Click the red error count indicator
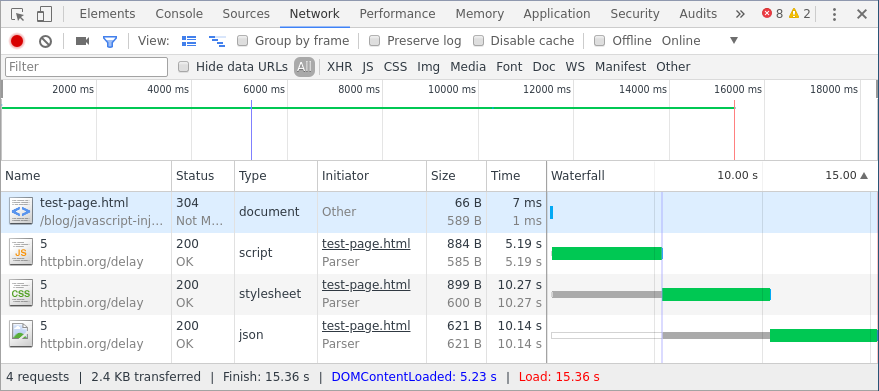 [x=772, y=13]
